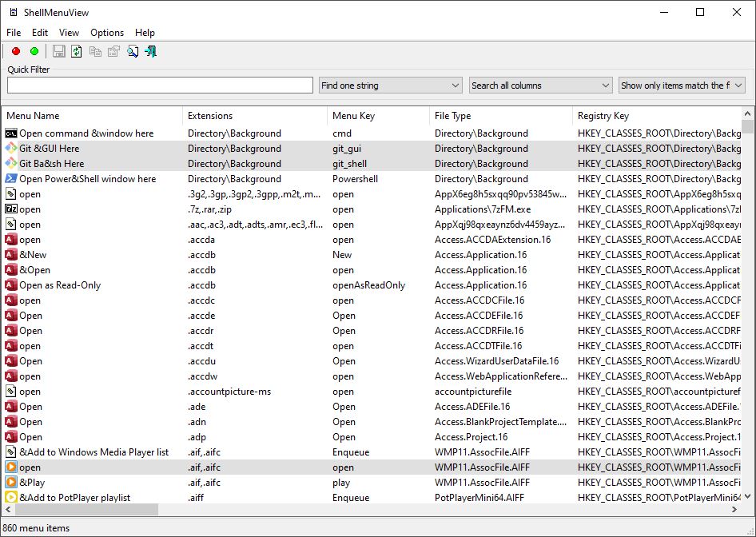Click the Save Selected Items floppy icon
This screenshot has width=756, height=537.
(x=59, y=51)
